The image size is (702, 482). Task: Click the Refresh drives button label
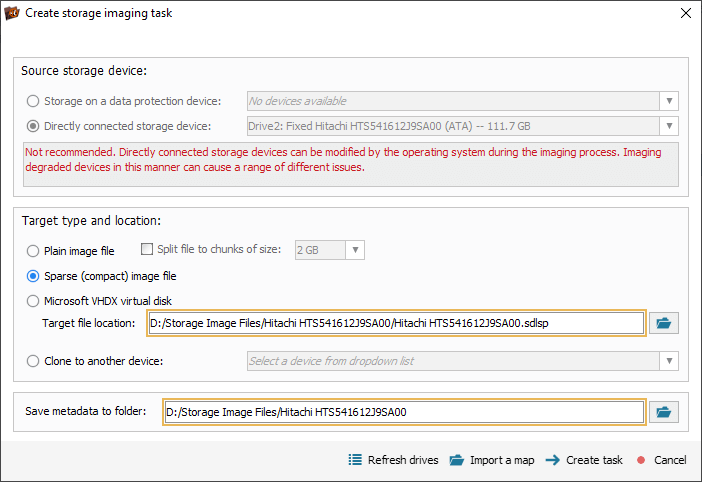point(403,460)
